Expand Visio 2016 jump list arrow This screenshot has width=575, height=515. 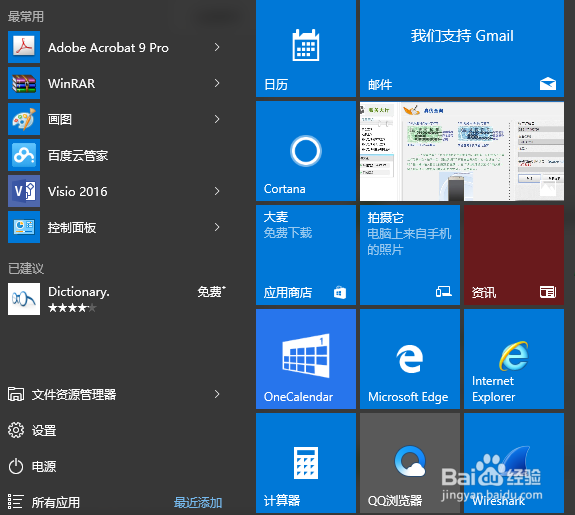click(217, 191)
